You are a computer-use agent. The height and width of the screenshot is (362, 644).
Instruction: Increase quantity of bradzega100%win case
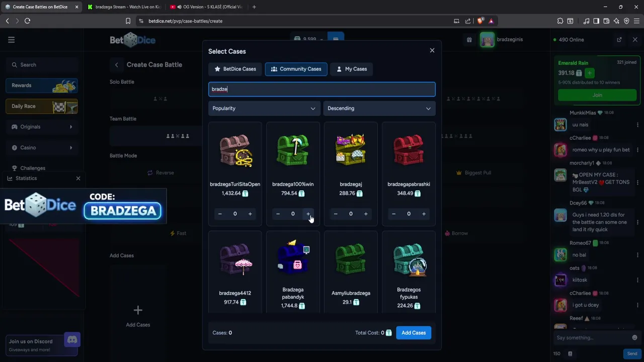coord(308,214)
